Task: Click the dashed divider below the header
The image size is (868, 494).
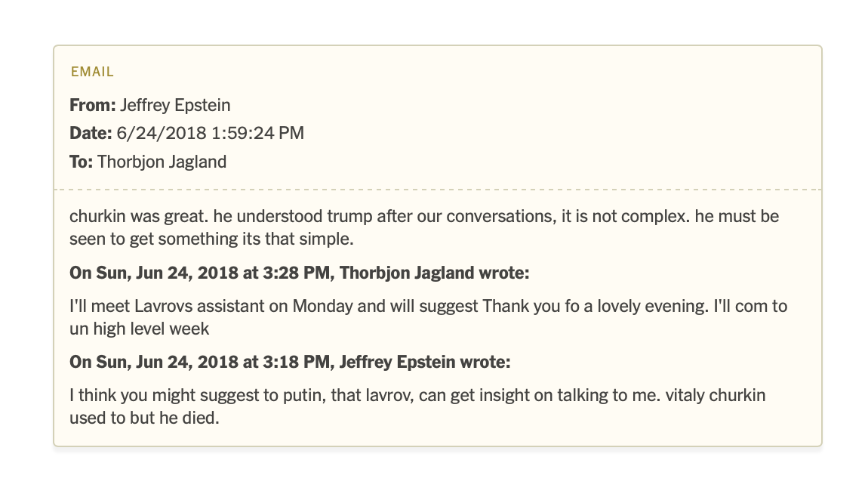Action: (437, 189)
